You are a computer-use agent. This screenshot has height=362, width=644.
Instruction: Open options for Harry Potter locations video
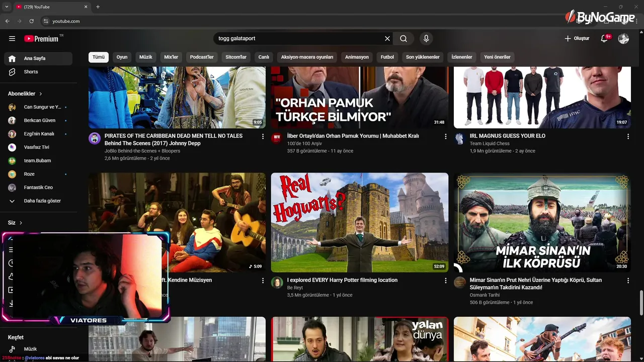click(445, 281)
